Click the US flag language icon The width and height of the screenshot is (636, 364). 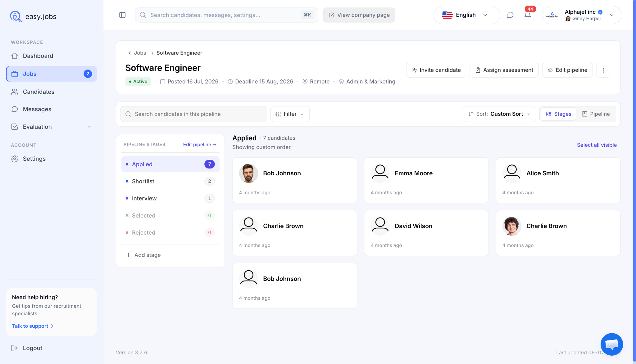447,15
